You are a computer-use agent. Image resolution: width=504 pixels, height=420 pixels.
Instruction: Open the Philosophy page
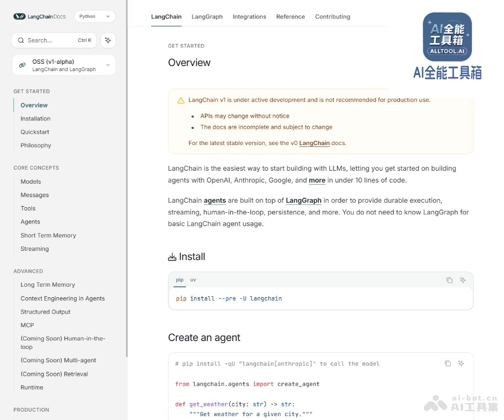point(36,145)
